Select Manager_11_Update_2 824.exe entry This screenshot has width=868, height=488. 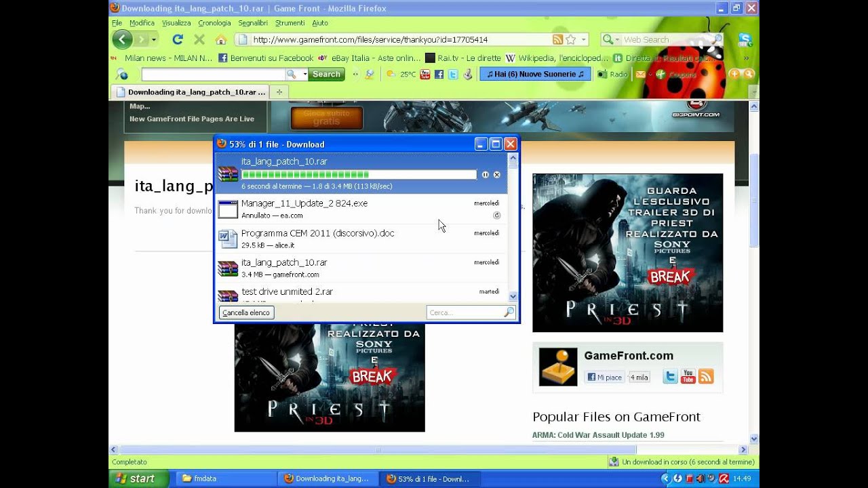[x=361, y=209]
